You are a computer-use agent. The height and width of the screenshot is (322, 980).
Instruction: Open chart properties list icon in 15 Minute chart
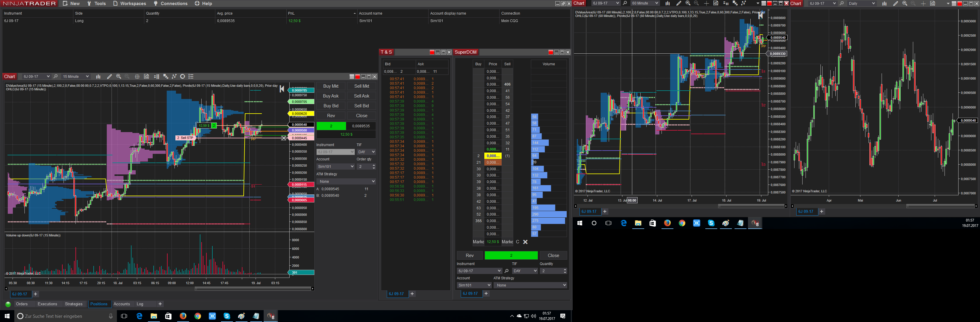coord(191,76)
